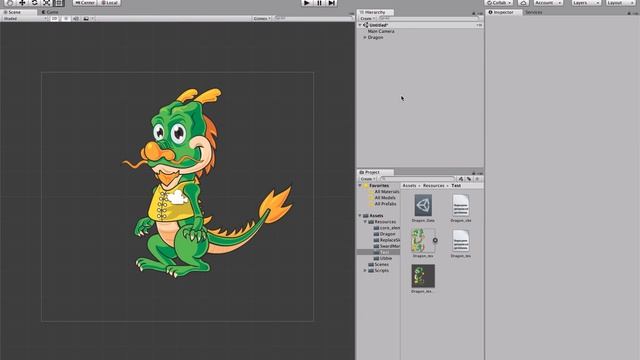Open the Shaded draw mode dropdown
The width and height of the screenshot is (640, 360).
24,18
